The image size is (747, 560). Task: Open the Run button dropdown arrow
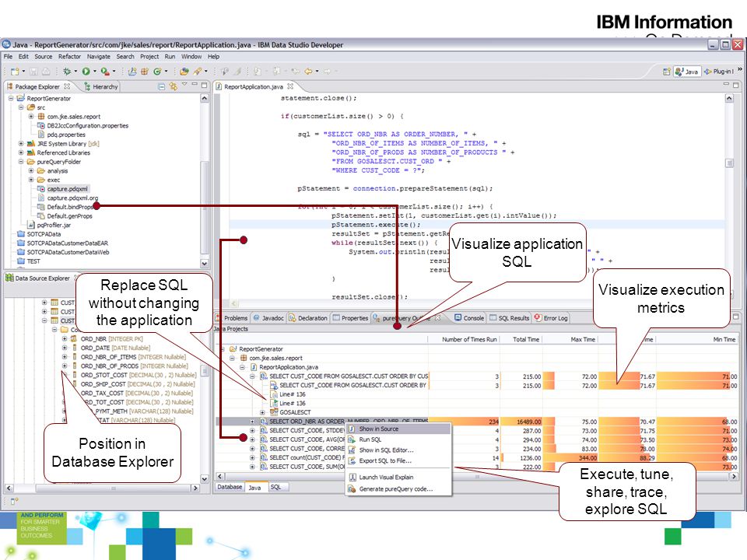click(94, 72)
